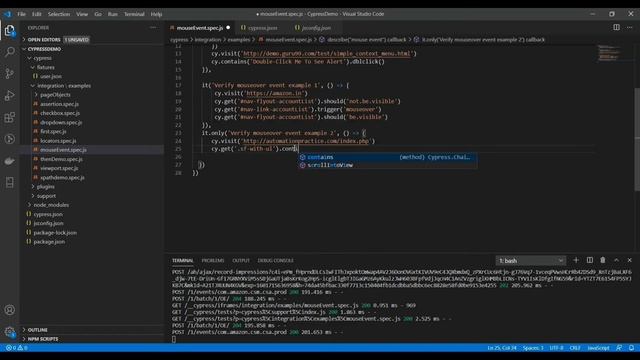Screen dimensions: 640x360
Task: Expand the support folder
Action: (46, 196)
